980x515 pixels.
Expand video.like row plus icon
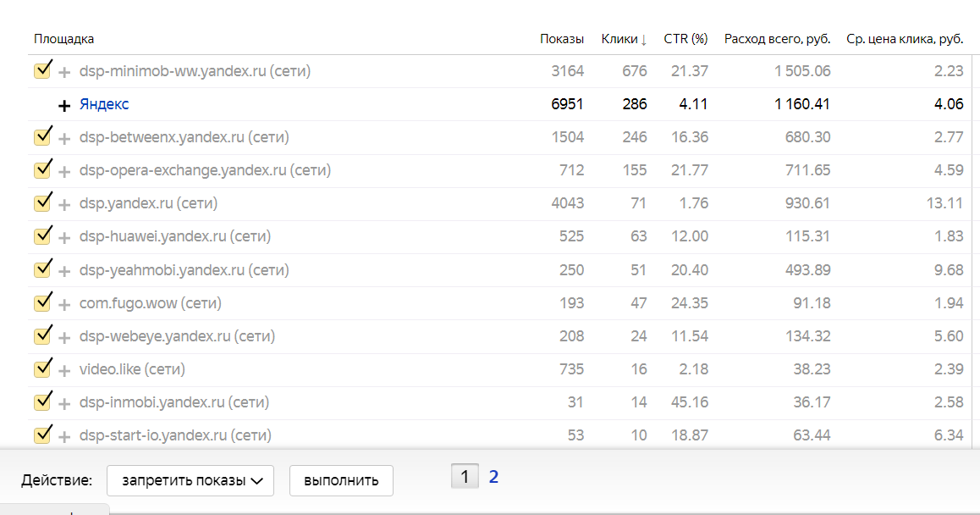(63, 371)
